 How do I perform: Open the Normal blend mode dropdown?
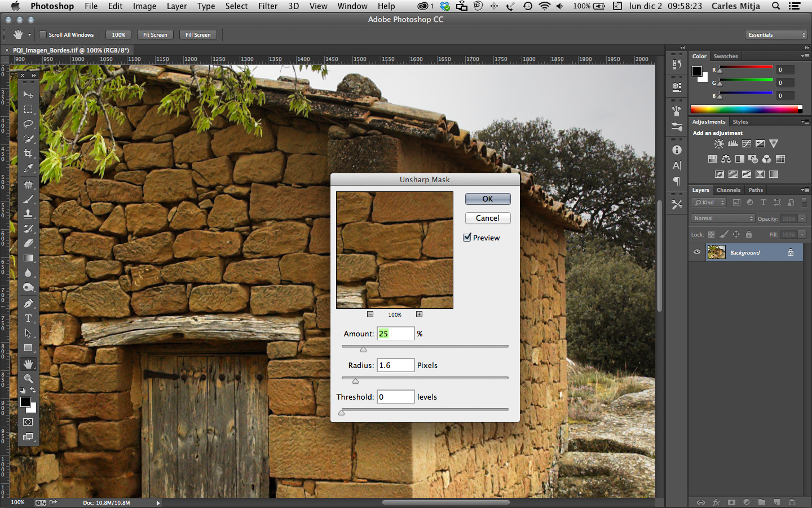(723, 218)
